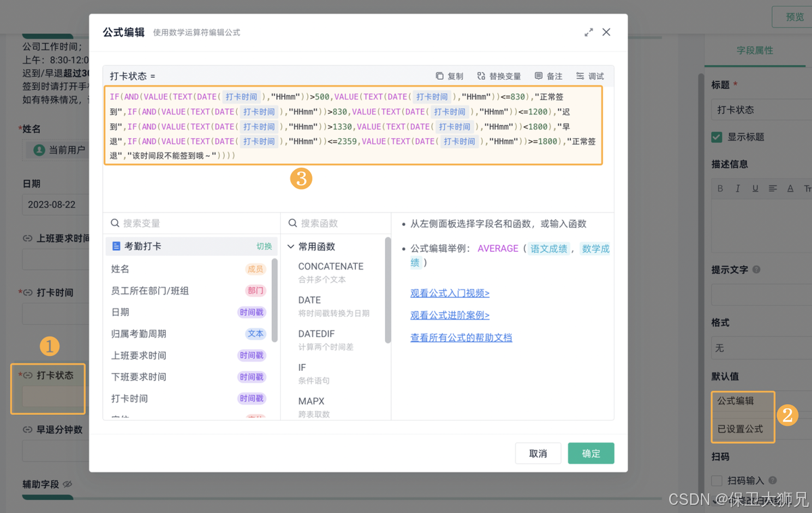Click the 确定 button
This screenshot has width=812, height=513.
591,453
